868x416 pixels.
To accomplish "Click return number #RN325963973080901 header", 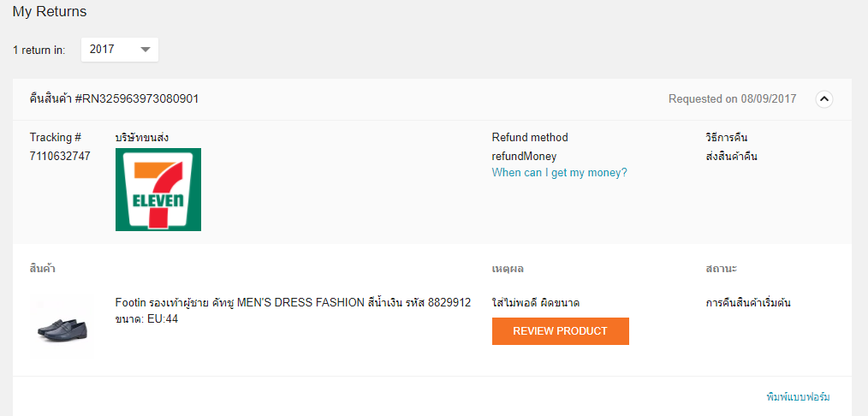I will [115, 98].
